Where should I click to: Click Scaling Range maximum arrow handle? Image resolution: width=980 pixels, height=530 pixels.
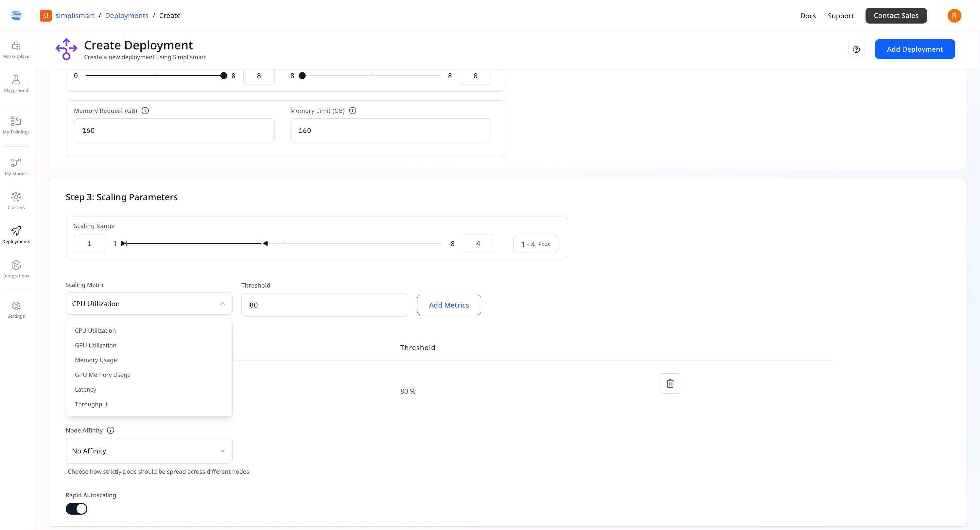265,243
